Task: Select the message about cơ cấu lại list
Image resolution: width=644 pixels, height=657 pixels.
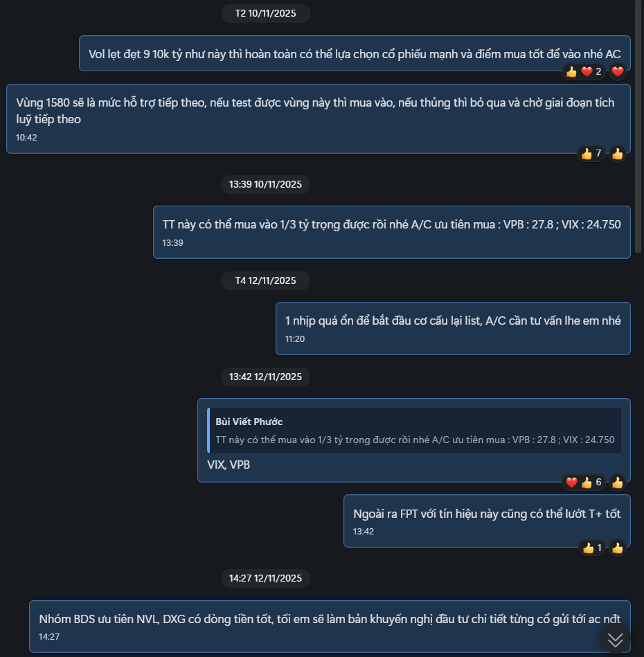Action: 453,328
